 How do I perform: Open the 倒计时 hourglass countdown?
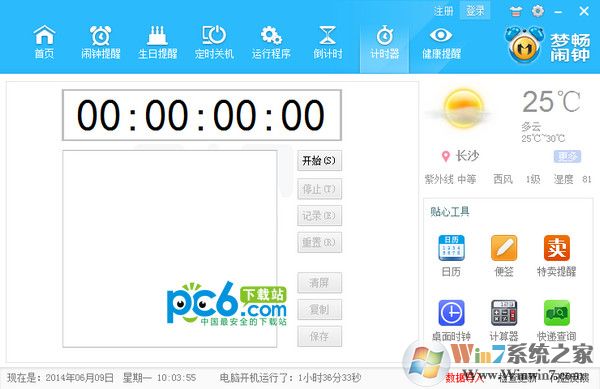pyautogui.click(x=328, y=42)
